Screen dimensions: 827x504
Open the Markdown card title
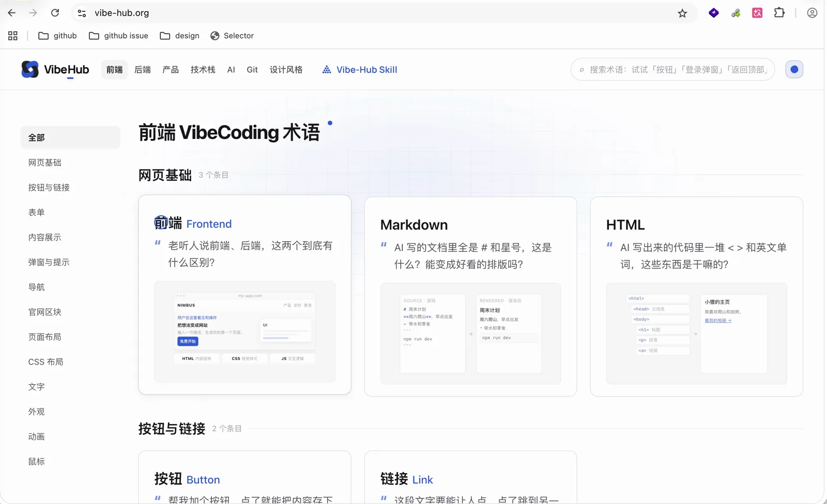click(x=414, y=225)
